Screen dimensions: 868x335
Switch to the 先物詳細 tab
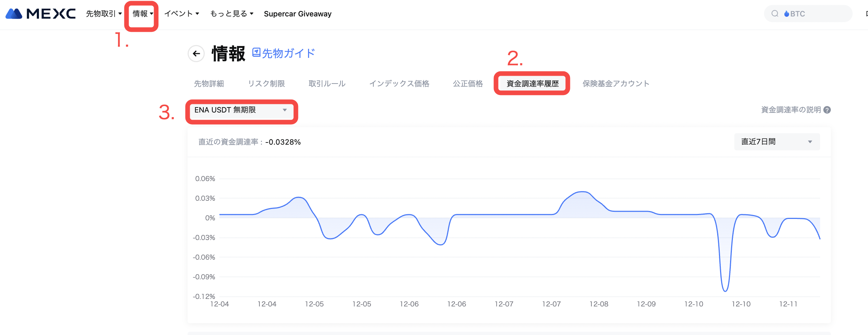[x=209, y=84]
